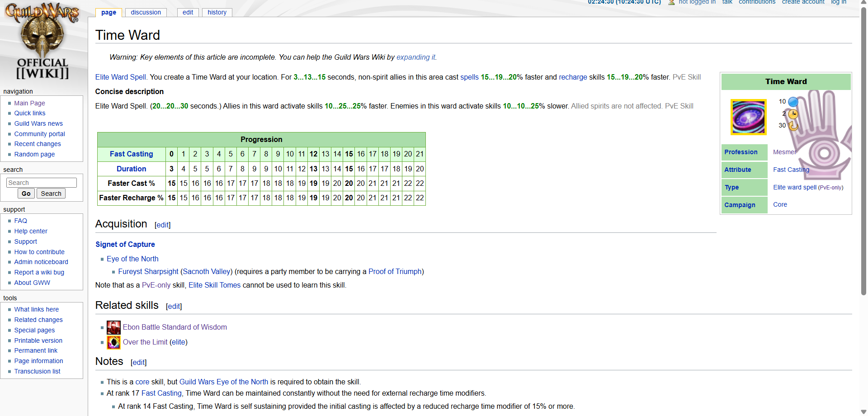Open Core campaign link in infobox
The width and height of the screenshot is (868, 416).
pyautogui.click(x=780, y=204)
